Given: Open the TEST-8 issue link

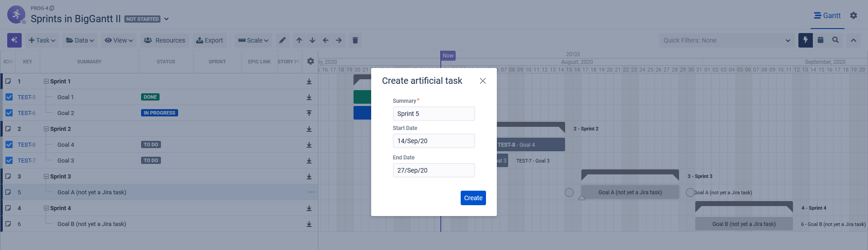Looking at the screenshot, I should 27,145.
